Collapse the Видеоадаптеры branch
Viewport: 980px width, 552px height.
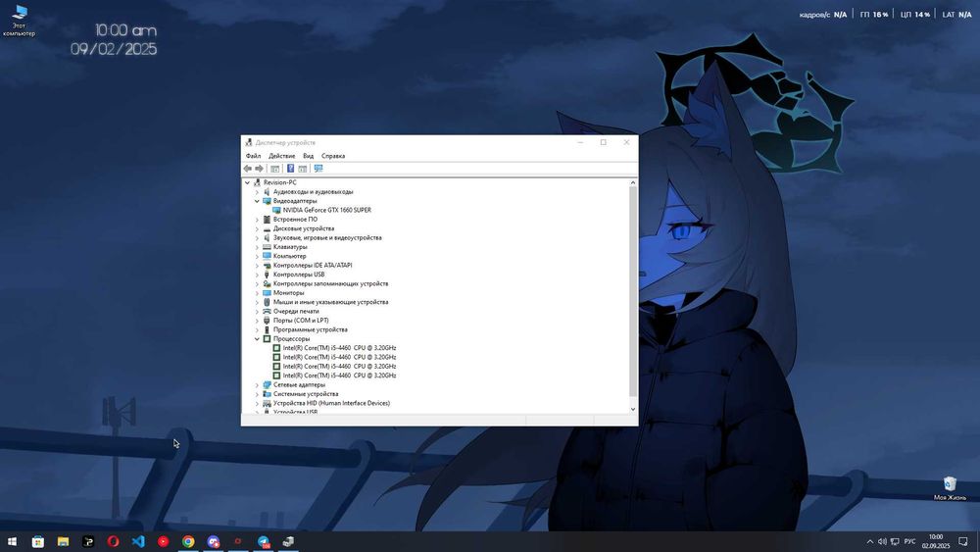[x=257, y=201]
